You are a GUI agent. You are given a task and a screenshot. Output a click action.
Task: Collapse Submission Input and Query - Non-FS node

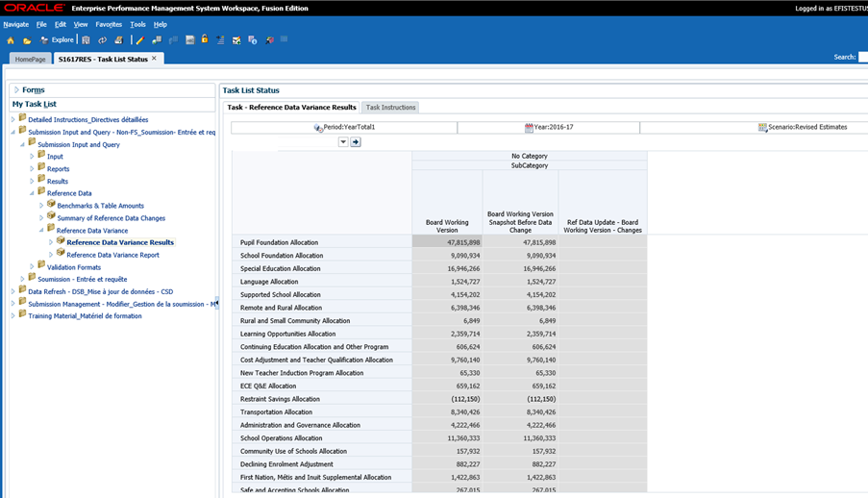[13, 133]
